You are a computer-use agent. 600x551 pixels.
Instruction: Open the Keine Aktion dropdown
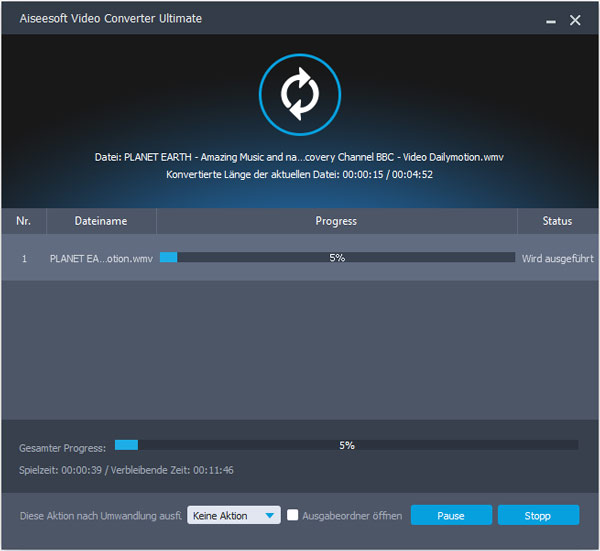point(234,515)
